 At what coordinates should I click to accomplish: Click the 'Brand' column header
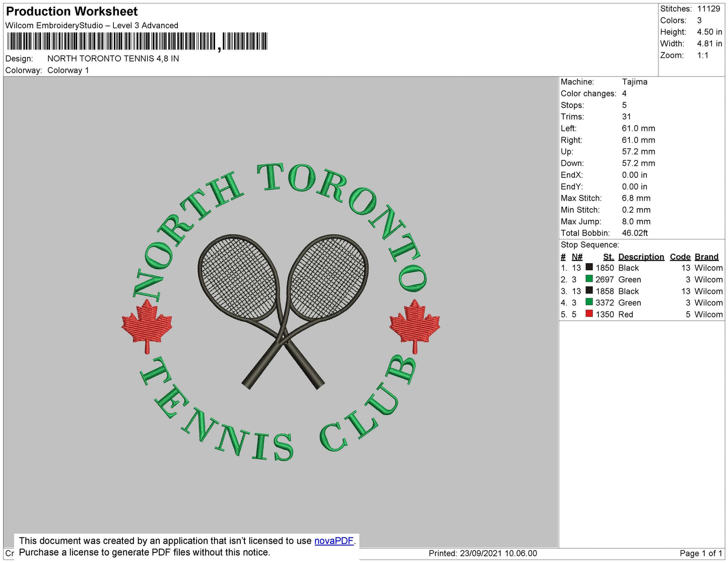[x=707, y=257]
